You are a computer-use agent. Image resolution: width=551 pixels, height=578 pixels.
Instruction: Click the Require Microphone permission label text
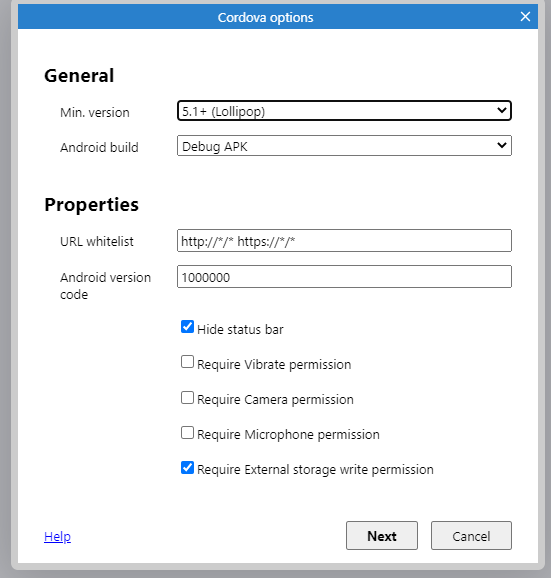coord(288,435)
